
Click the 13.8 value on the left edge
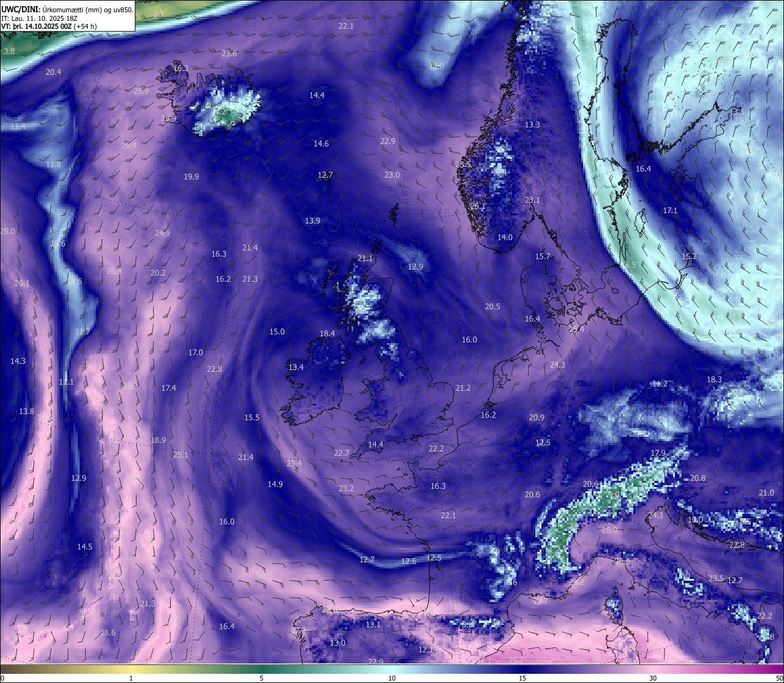pos(26,412)
